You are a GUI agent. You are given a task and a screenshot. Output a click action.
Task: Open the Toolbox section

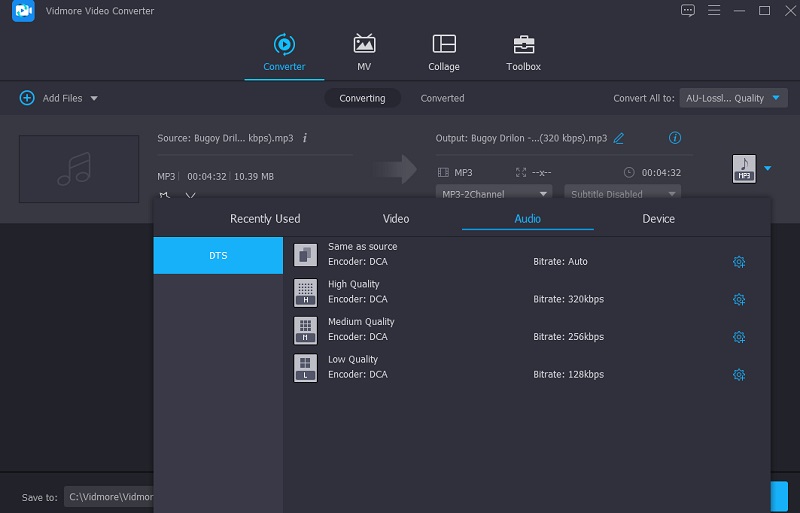click(x=523, y=52)
